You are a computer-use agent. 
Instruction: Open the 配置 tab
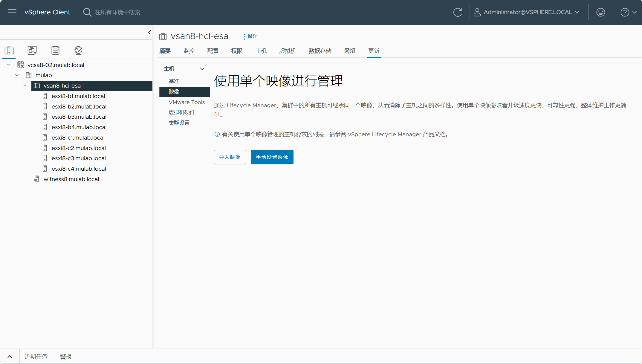(x=213, y=51)
